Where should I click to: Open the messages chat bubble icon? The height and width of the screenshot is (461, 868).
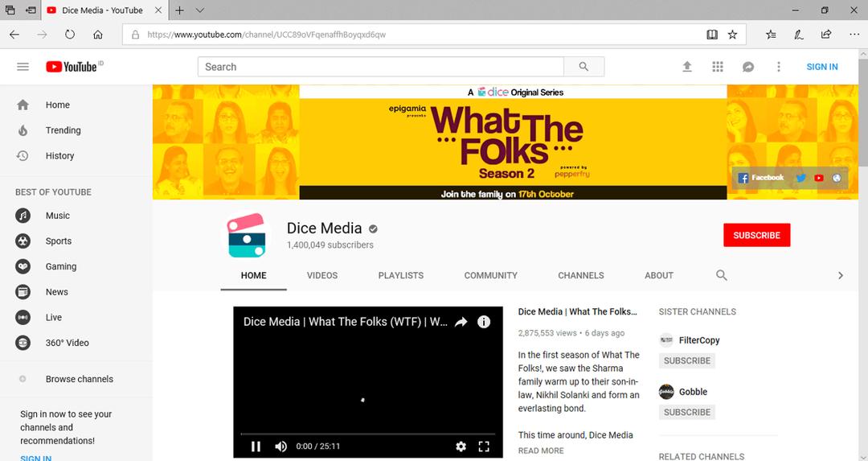coord(748,67)
